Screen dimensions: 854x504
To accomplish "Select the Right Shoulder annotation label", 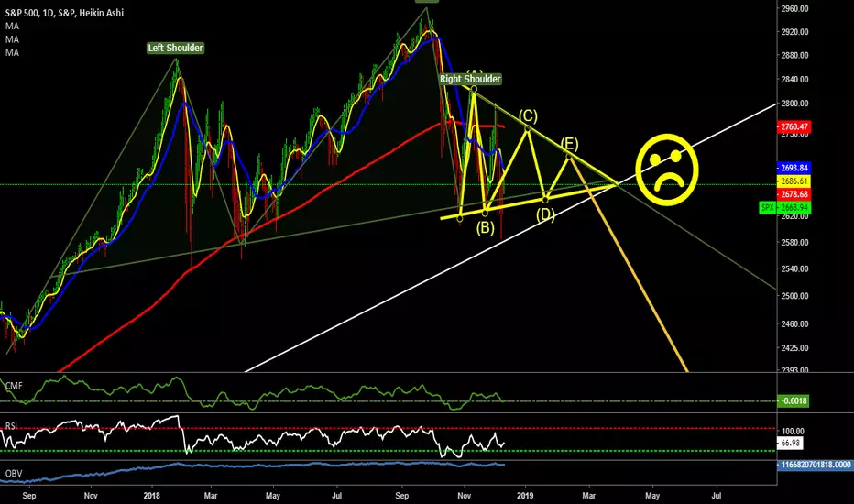I will click(470, 79).
